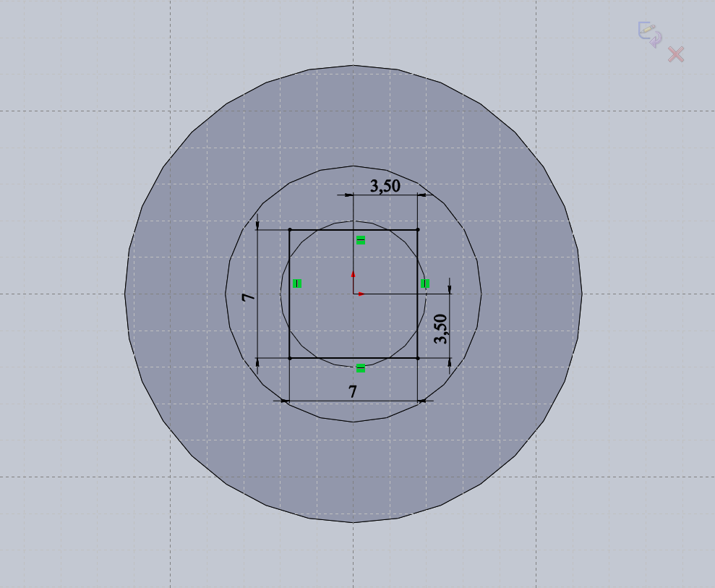Select the vertical 7 dimension left of the rectangle
The width and height of the screenshot is (715, 588).
point(249,297)
